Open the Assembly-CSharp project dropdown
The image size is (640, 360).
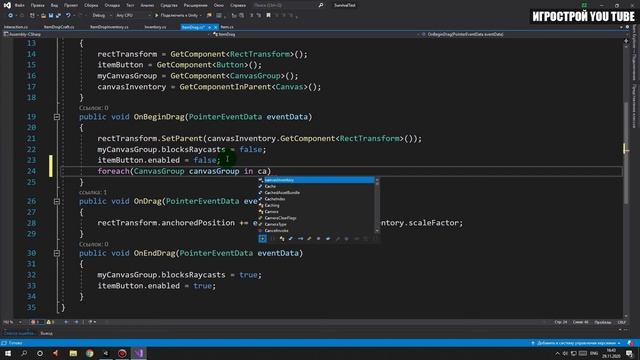(106, 34)
